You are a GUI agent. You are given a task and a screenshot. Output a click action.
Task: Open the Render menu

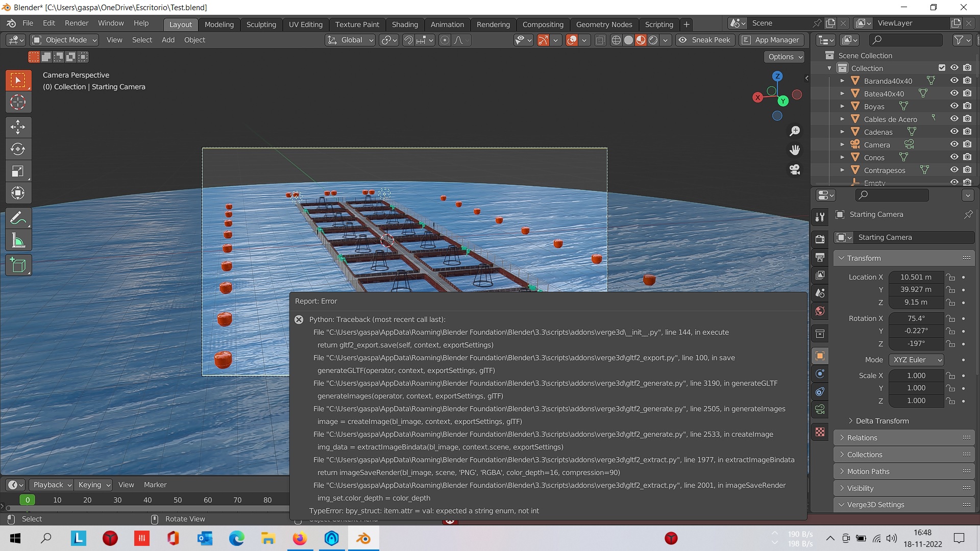coord(77,23)
